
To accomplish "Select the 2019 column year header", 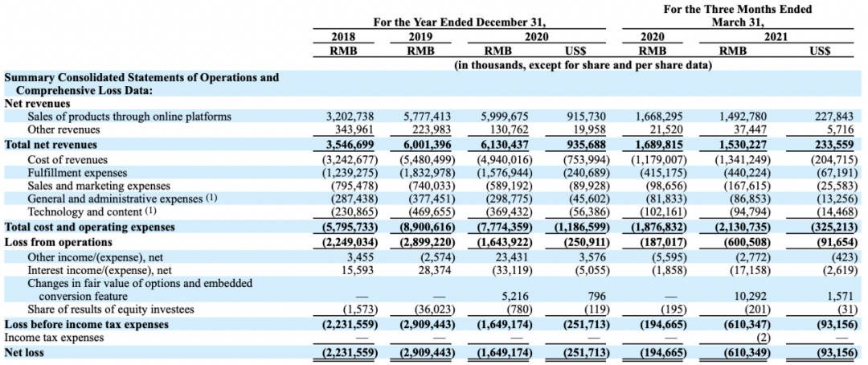I will click(x=420, y=37).
